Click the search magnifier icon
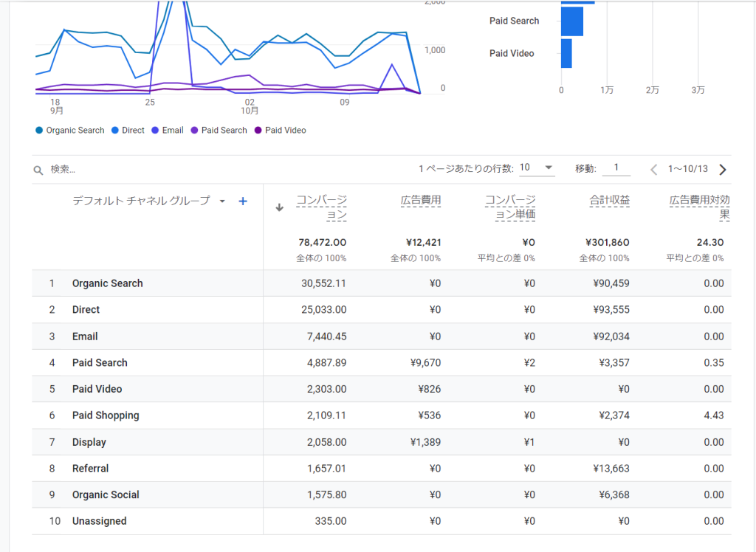Viewport: 756px width, 552px height. tap(38, 170)
